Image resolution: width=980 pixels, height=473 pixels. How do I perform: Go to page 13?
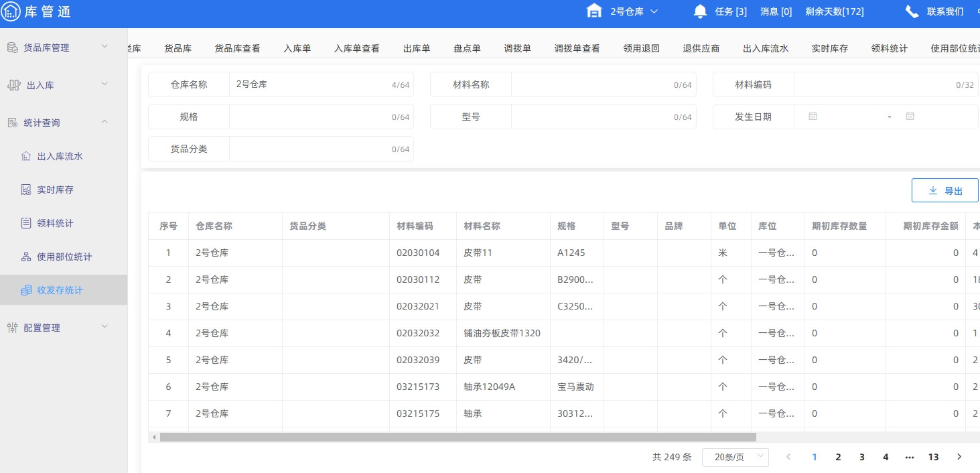[x=933, y=457]
